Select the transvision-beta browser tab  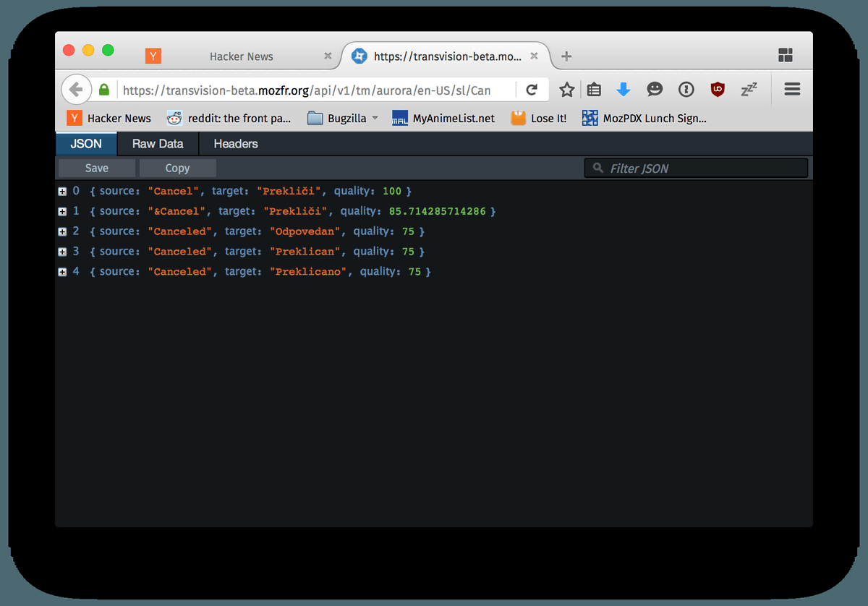pyautogui.click(x=445, y=56)
